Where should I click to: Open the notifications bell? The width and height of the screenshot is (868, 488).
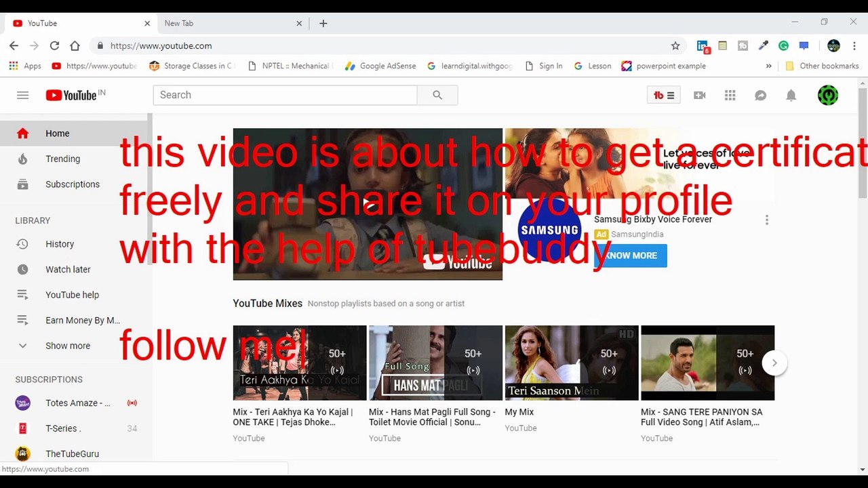pos(791,96)
